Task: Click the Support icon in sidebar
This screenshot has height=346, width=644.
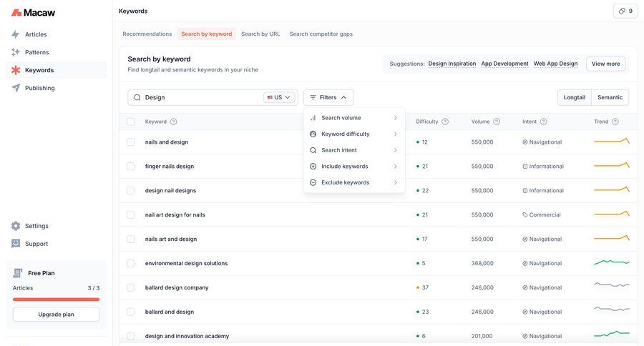Action: click(16, 244)
